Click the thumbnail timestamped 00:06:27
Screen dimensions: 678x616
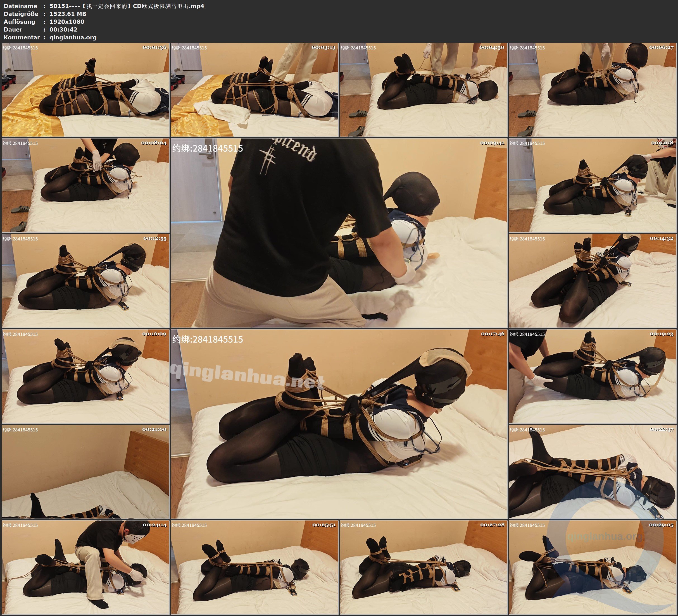click(593, 90)
